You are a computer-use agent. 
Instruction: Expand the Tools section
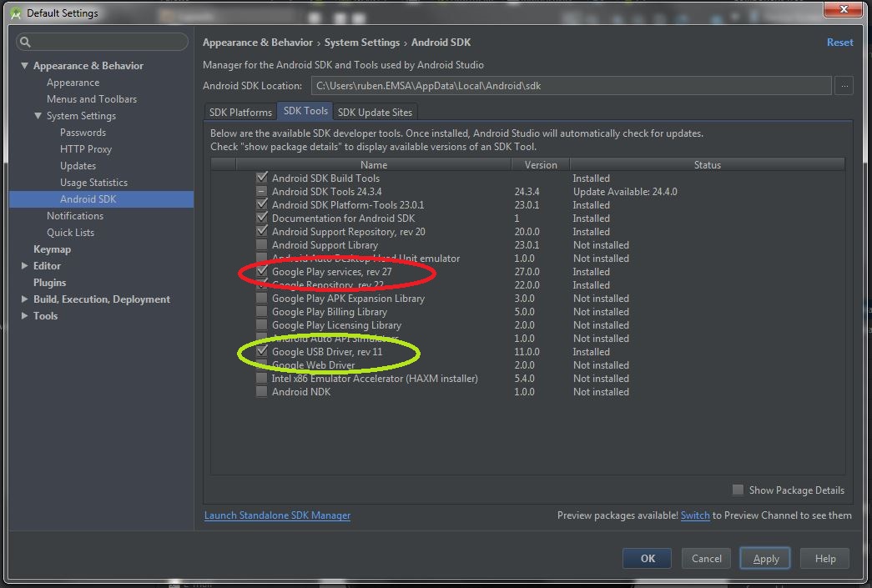pyautogui.click(x=26, y=315)
